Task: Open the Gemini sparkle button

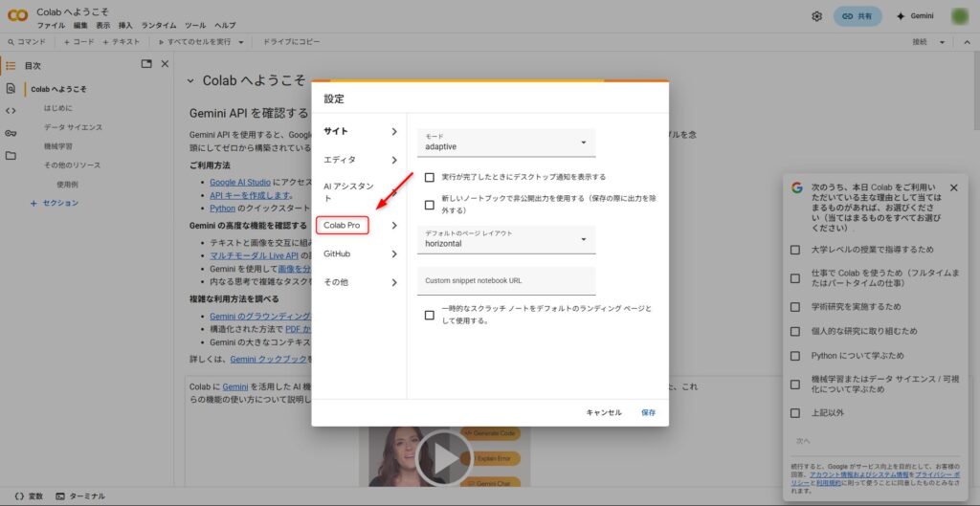Action: [915, 16]
